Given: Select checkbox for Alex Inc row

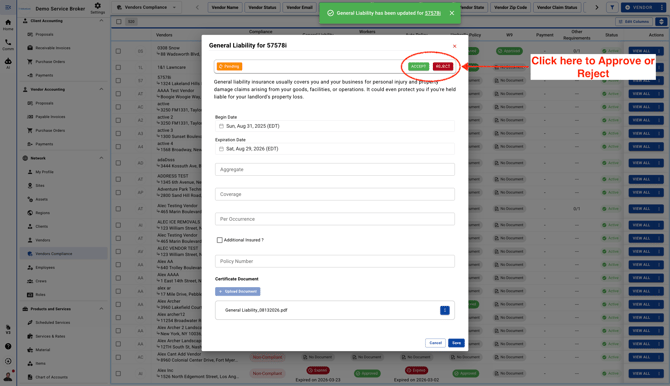Looking at the screenshot, I should (118, 374).
